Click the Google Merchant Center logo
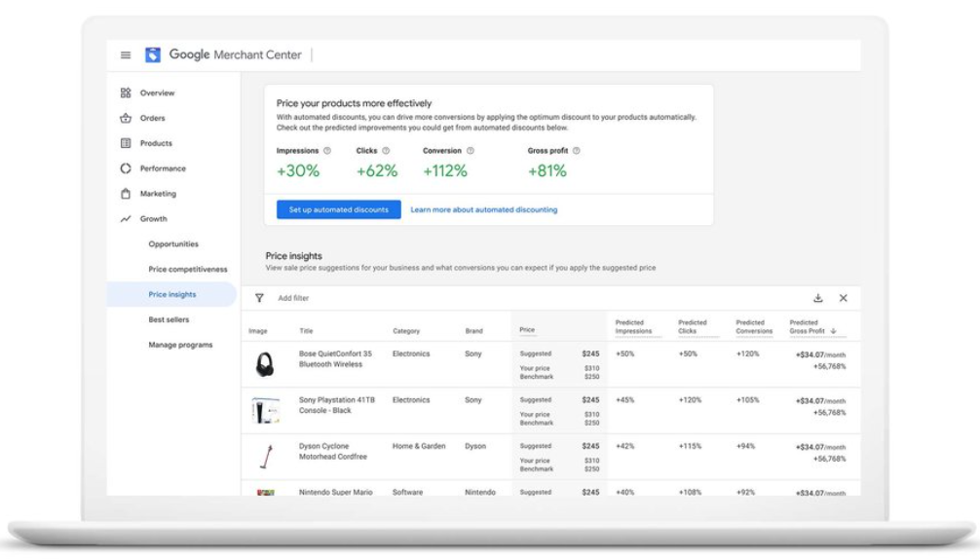 pos(153,56)
